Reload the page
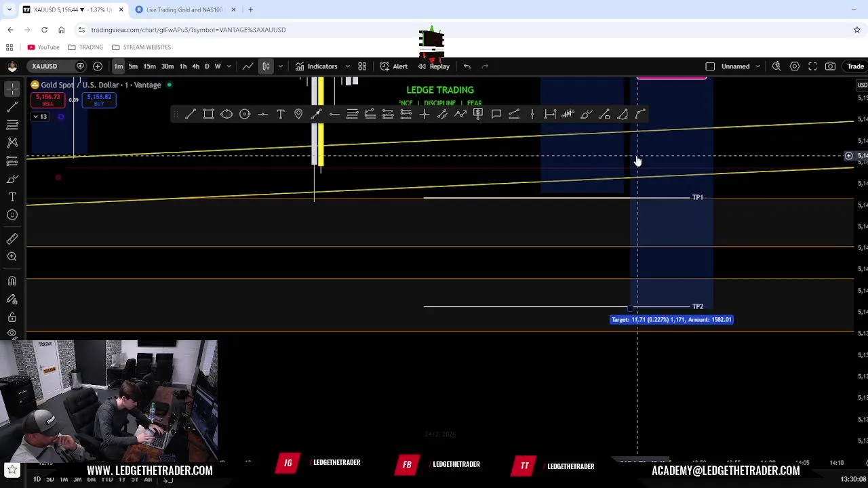The height and width of the screenshot is (488, 868). 44,30
